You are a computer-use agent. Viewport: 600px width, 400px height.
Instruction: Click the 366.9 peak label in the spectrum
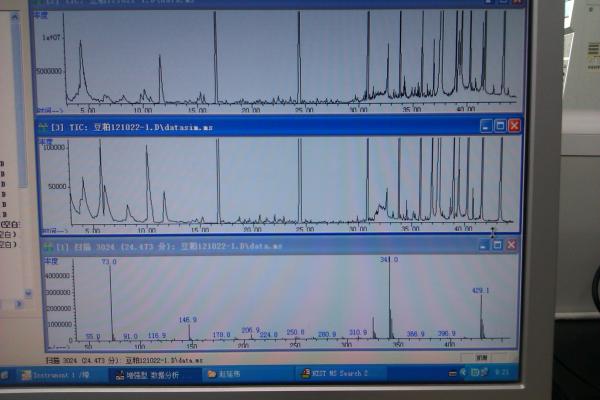pyautogui.click(x=415, y=334)
